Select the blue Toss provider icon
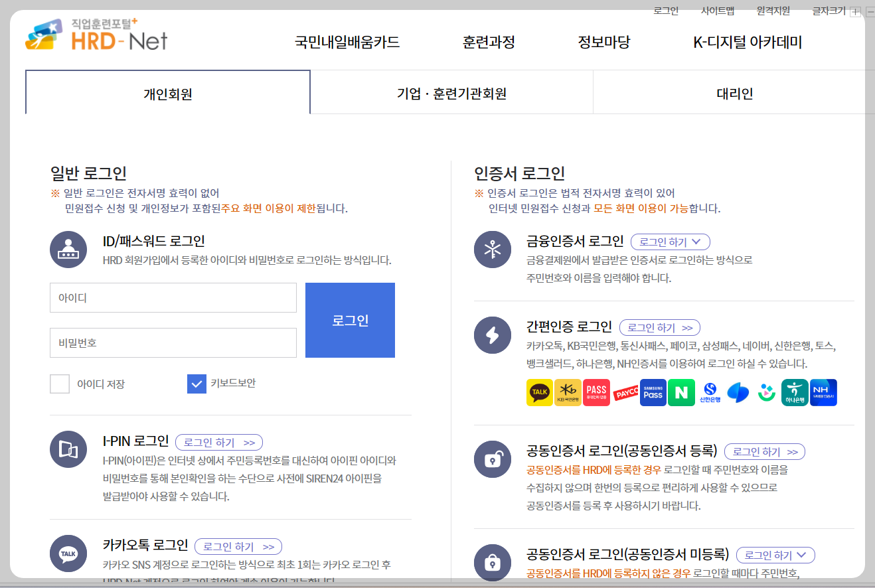The width and height of the screenshot is (875, 588). click(x=738, y=392)
